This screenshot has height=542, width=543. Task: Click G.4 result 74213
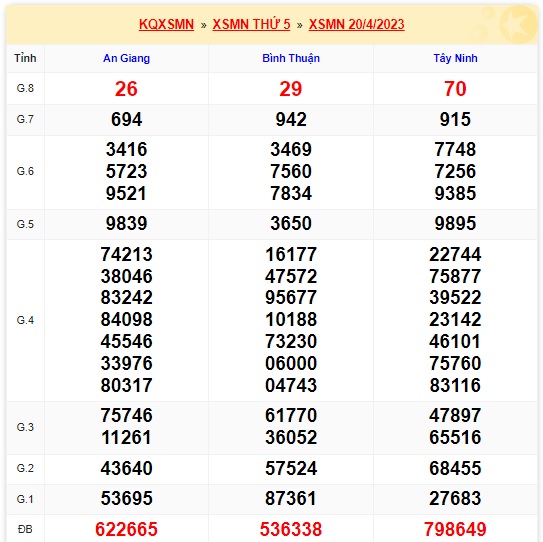pyautogui.click(x=126, y=255)
